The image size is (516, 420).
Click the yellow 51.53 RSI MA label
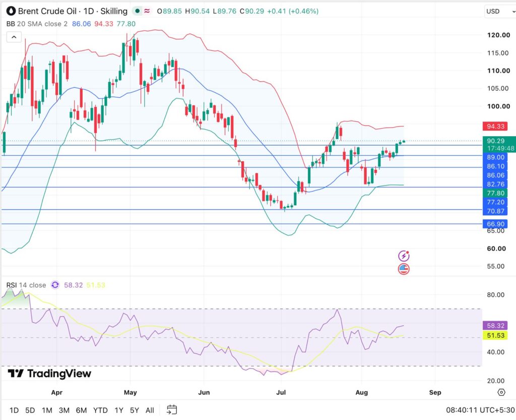[495, 335]
